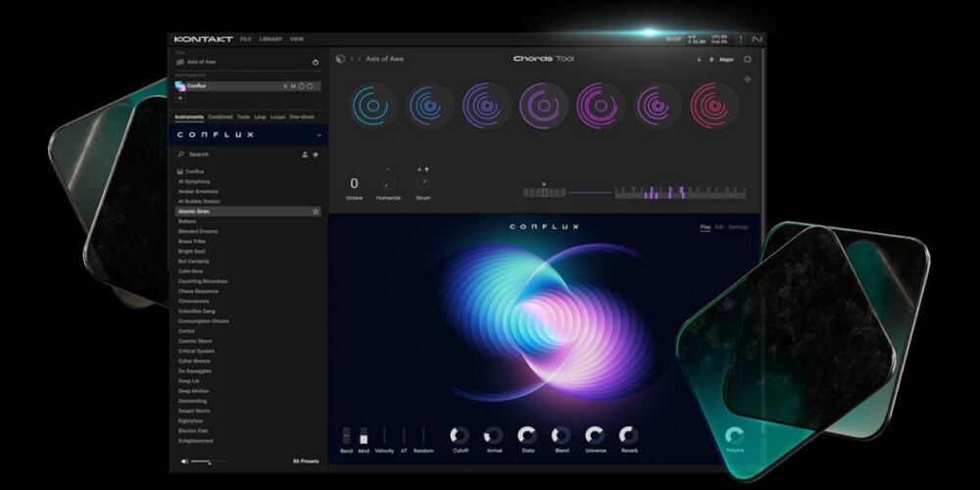Image resolution: width=980 pixels, height=490 pixels.
Task: Switch to the One-shots tab
Action: [x=302, y=117]
